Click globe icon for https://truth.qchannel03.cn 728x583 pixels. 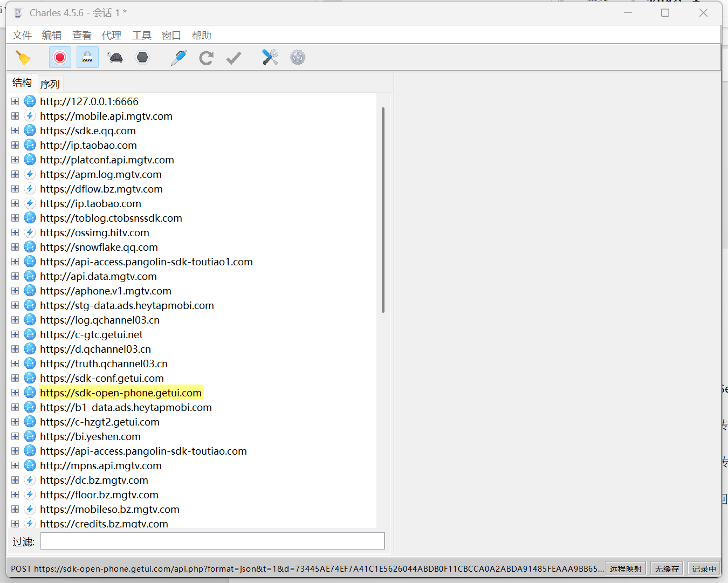30,363
